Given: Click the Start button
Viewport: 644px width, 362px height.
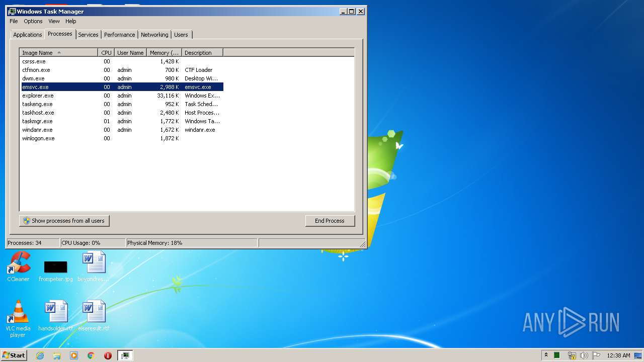Looking at the screenshot, I should coord(14,355).
